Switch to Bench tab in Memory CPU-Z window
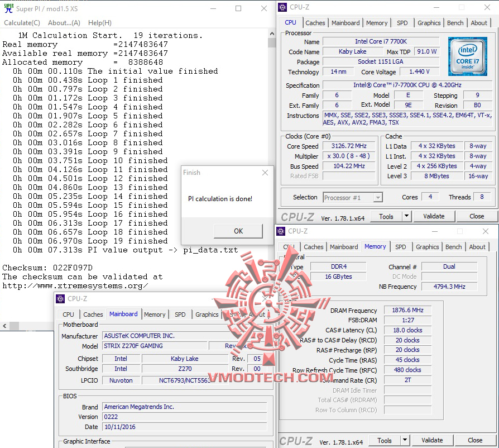This screenshot has height=448, width=499. pos(453,247)
